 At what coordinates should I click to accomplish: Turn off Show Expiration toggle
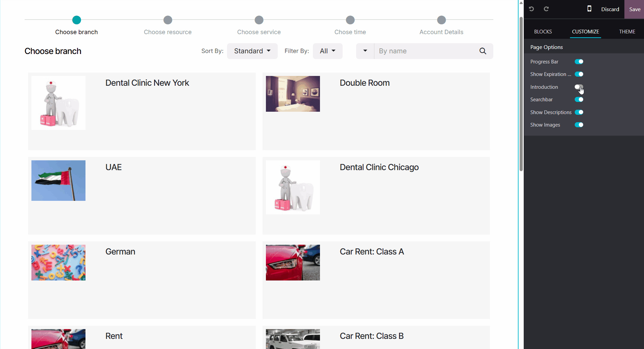click(579, 74)
